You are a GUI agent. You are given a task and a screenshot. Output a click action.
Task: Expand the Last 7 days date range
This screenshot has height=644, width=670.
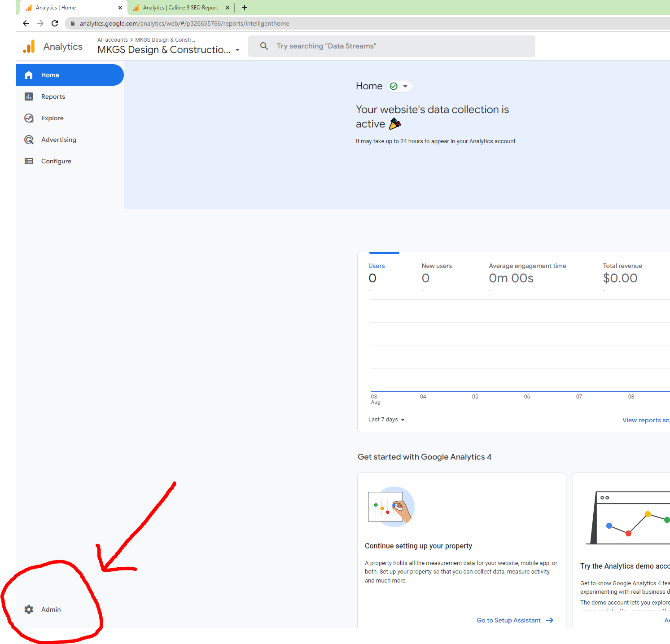(386, 420)
